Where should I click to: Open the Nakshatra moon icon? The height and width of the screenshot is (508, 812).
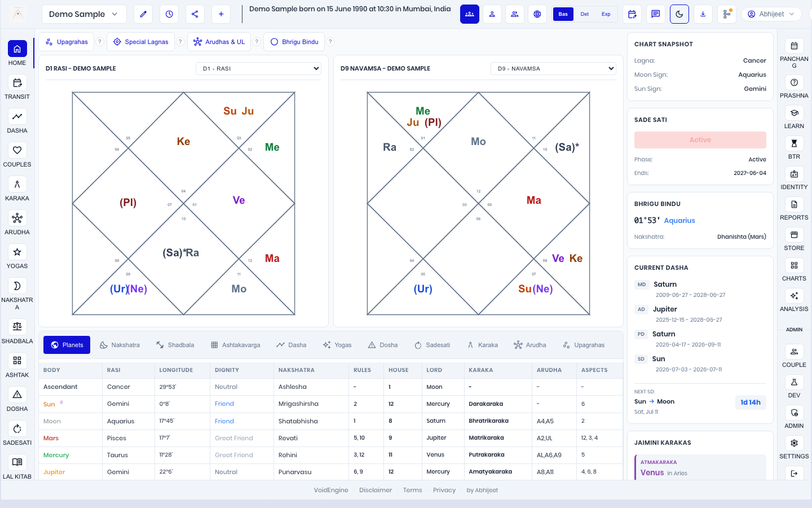17,286
